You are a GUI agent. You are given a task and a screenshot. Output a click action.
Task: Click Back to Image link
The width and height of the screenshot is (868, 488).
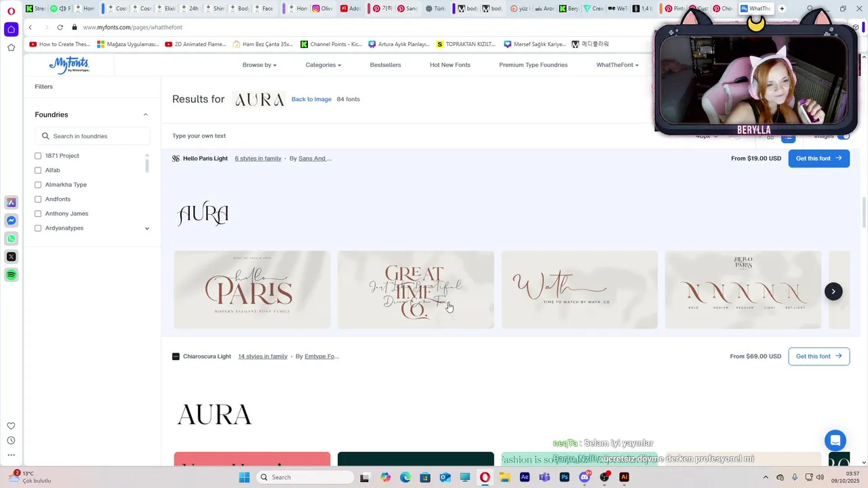(x=311, y=99)
